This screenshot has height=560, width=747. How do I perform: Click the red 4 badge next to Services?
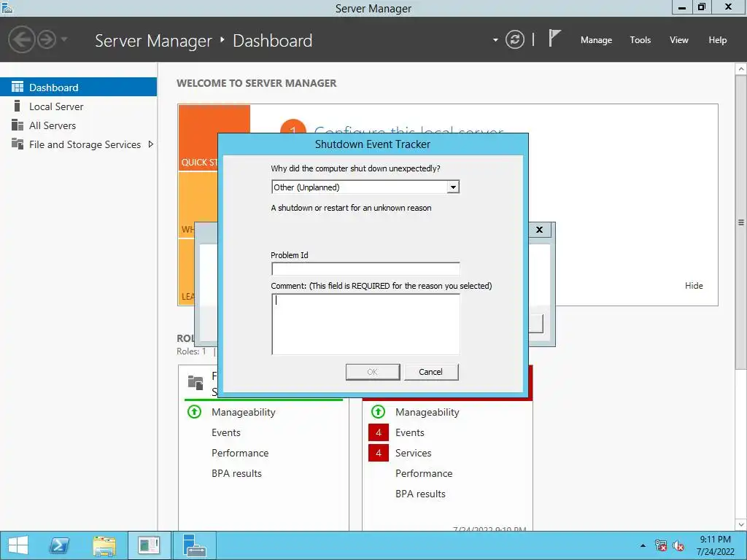click(379, 453)
